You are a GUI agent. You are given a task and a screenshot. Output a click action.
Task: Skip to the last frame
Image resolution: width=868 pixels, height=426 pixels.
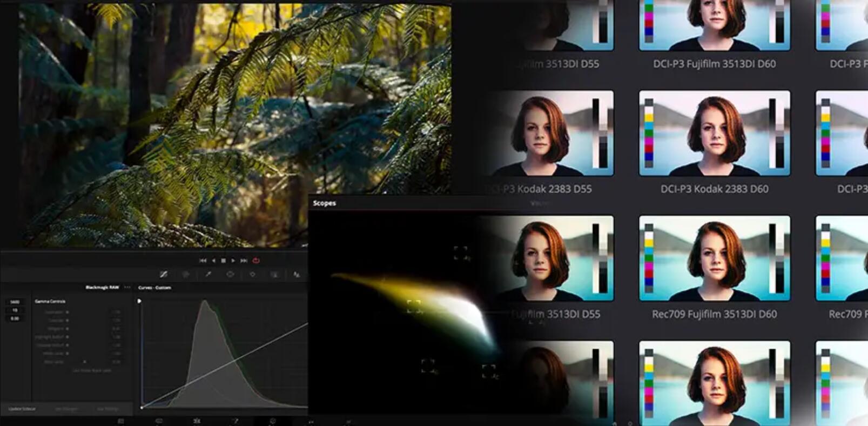[244, 261]
